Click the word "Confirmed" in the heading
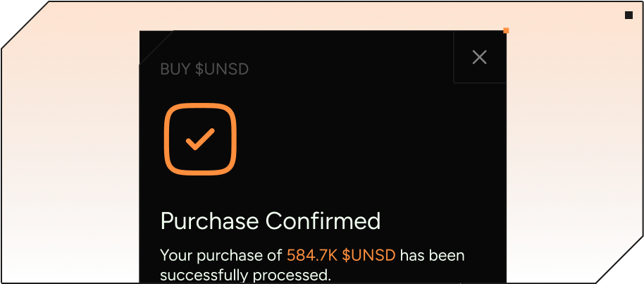Image resolution: width=644 pixels, height=284 pixels. (323, 221)
